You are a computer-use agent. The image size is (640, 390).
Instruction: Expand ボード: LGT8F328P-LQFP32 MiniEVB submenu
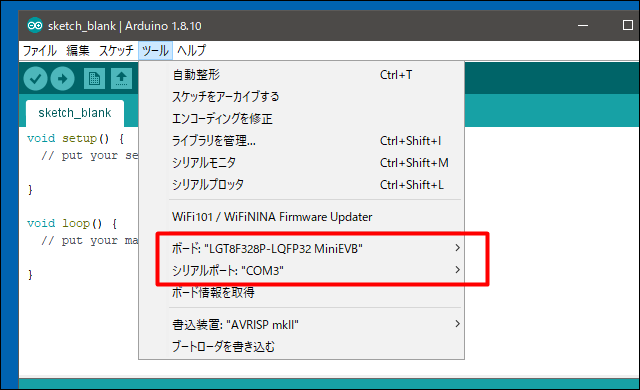(x=301, y=248)
